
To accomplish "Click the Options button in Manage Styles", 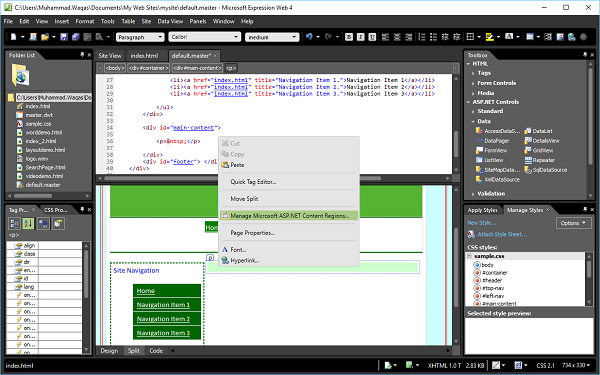I will [573, 223].
